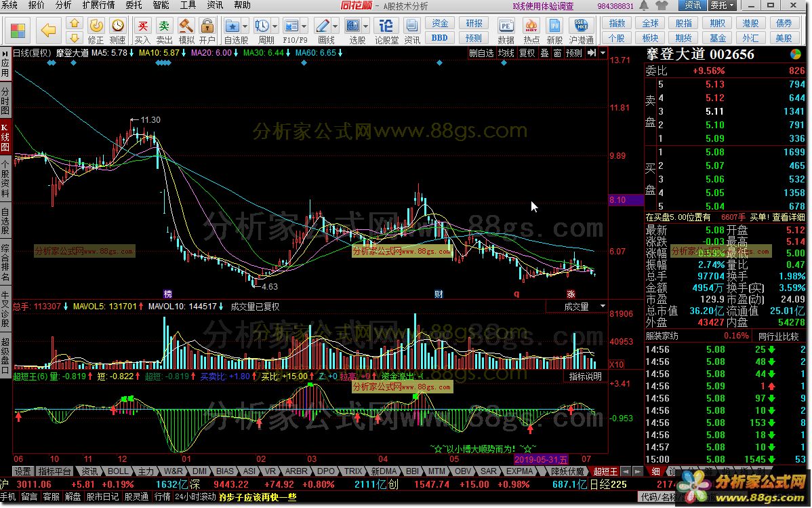Open the K线使用体验调查 link
812x508 pixels.
tap(543, 5)
